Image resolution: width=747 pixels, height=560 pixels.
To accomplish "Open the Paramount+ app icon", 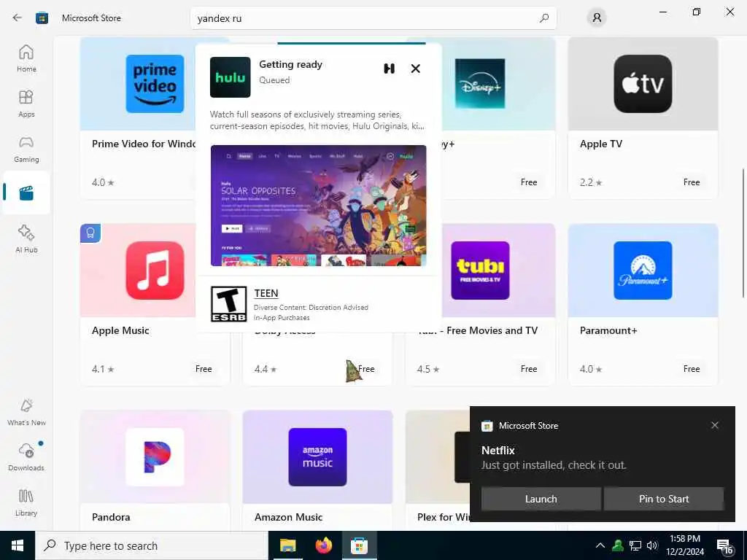I will click(x=643, y=271).
